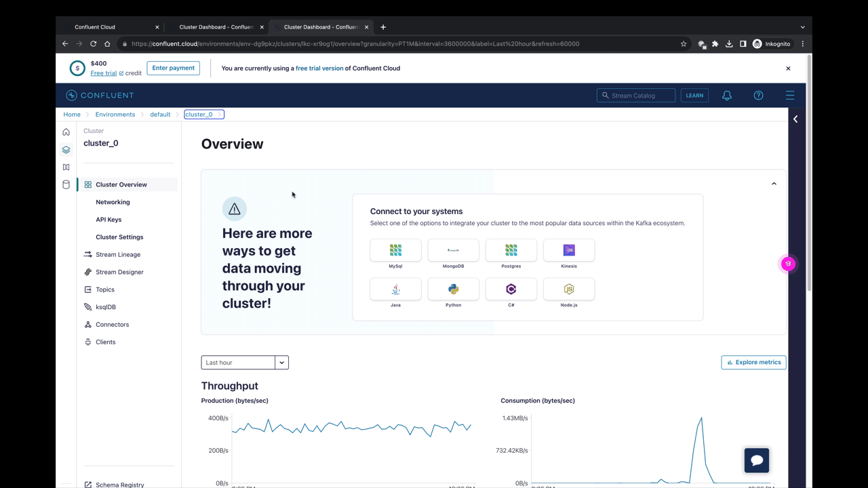Pick the Node.js client tile

(569, 289)
